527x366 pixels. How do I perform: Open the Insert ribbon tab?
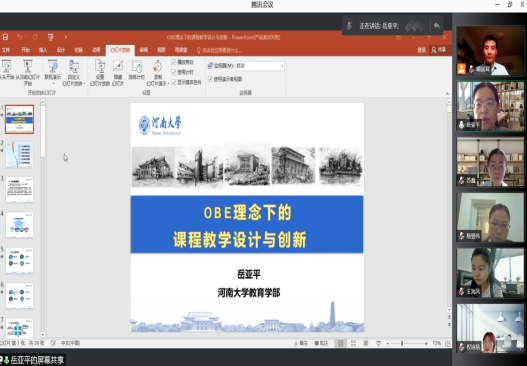pos(43,50)
